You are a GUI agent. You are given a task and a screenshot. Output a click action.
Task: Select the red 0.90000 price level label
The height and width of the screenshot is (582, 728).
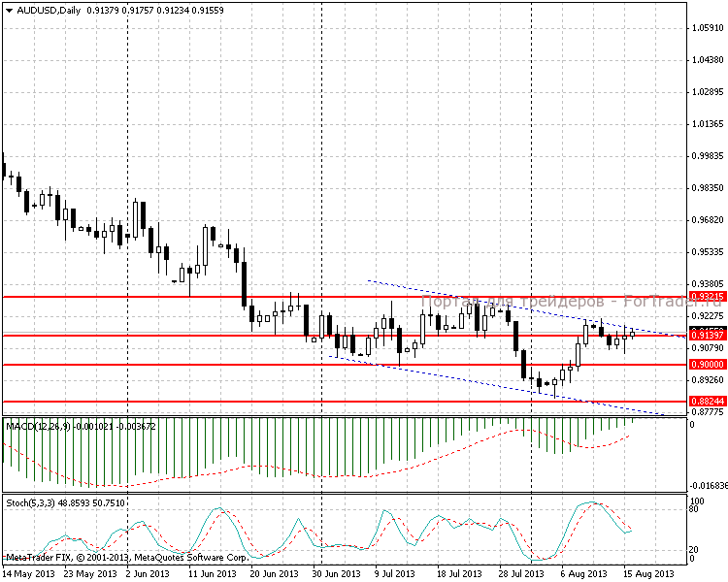point(708,365)
